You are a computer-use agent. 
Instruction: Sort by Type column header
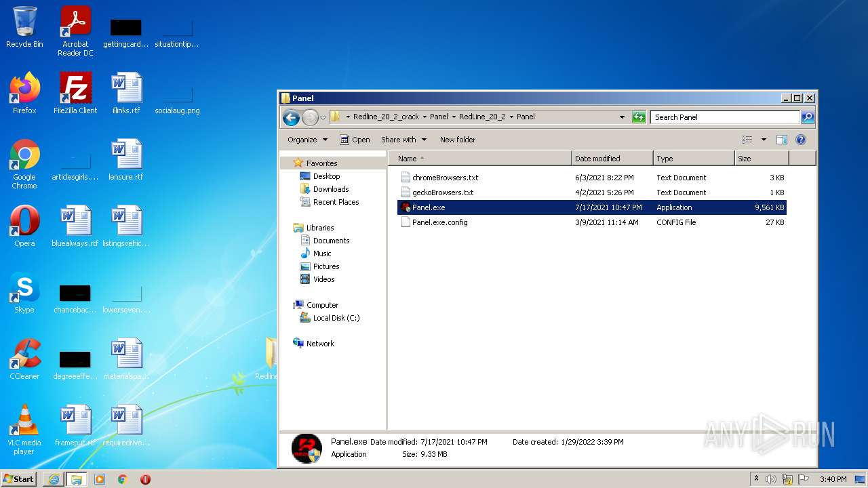(x=694, y=159)
